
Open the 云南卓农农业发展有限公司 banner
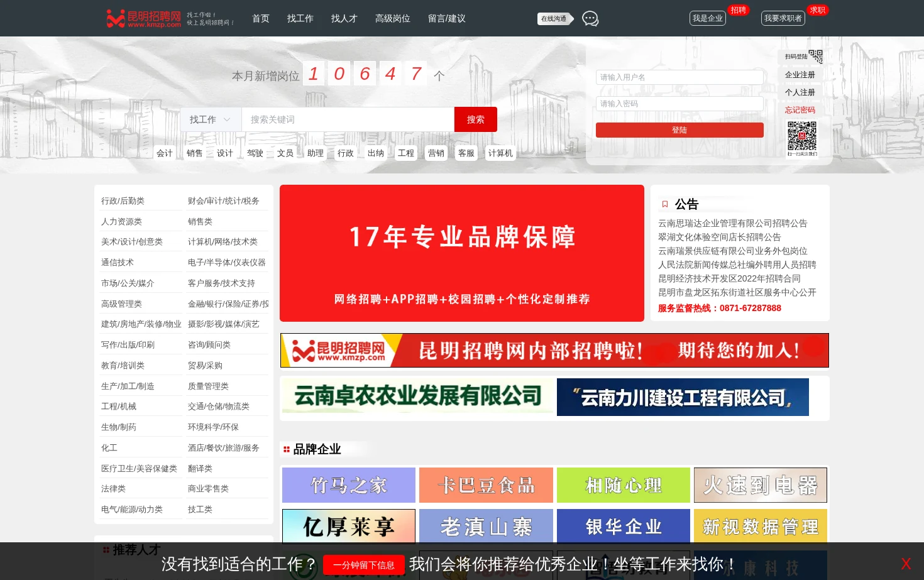pos(418,396)
